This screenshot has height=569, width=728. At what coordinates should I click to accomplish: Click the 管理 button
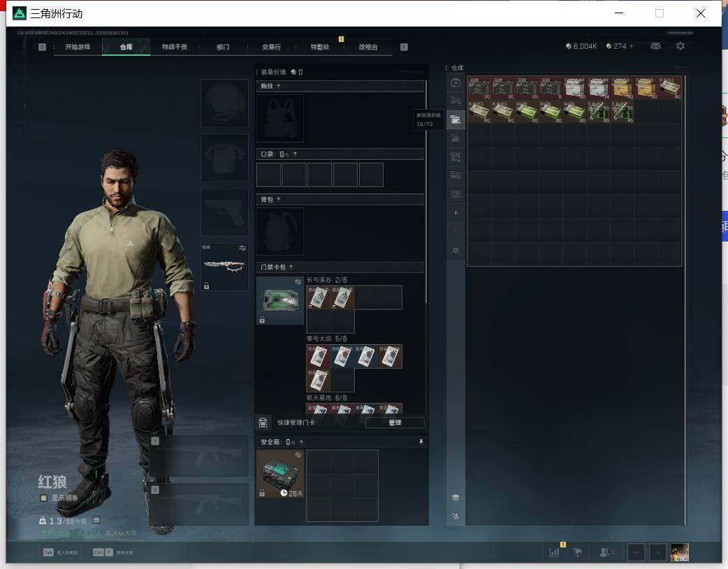click(x=395, y=422)
